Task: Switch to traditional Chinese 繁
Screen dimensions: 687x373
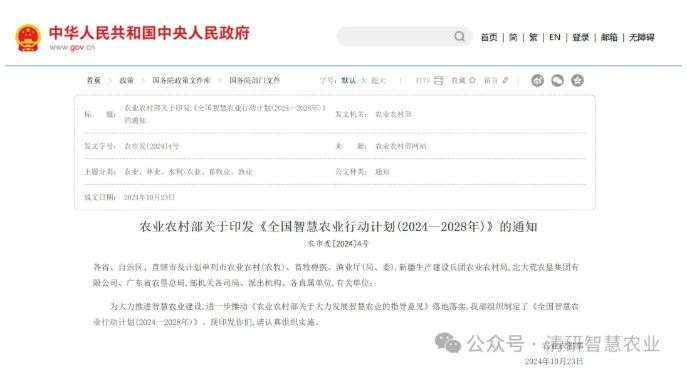Action: coord(533,37)
